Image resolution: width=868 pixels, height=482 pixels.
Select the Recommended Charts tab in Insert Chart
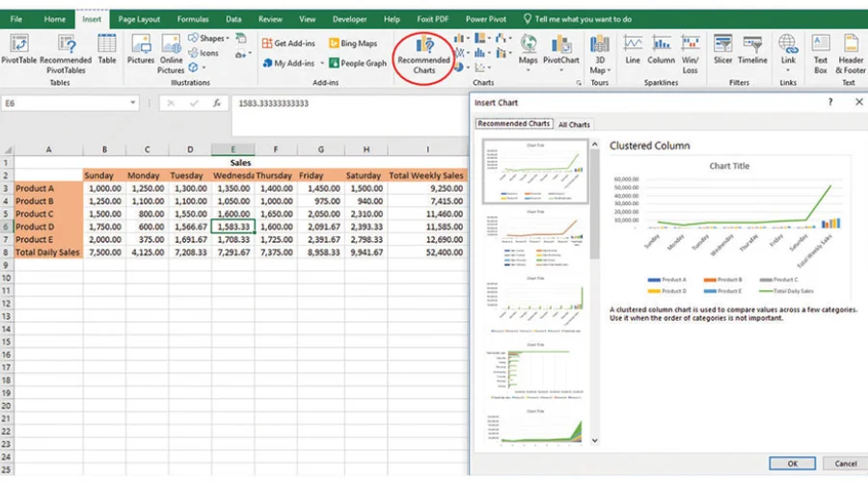514,124
